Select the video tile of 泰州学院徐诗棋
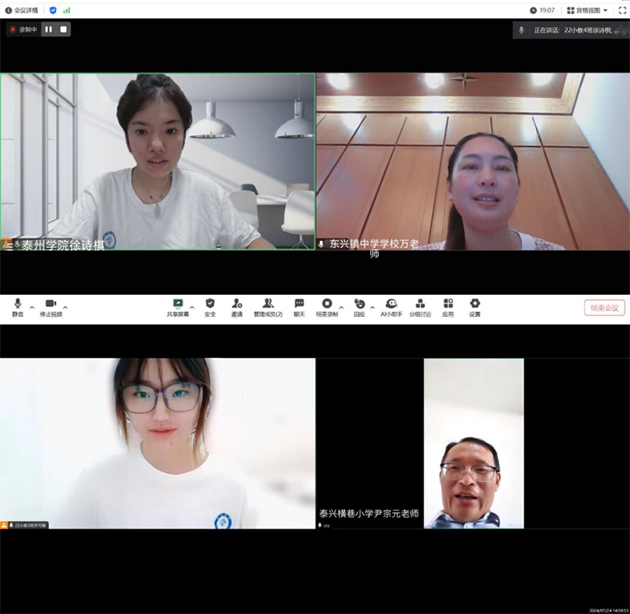Viewport: 630px width, 614px height. (157, 160)
